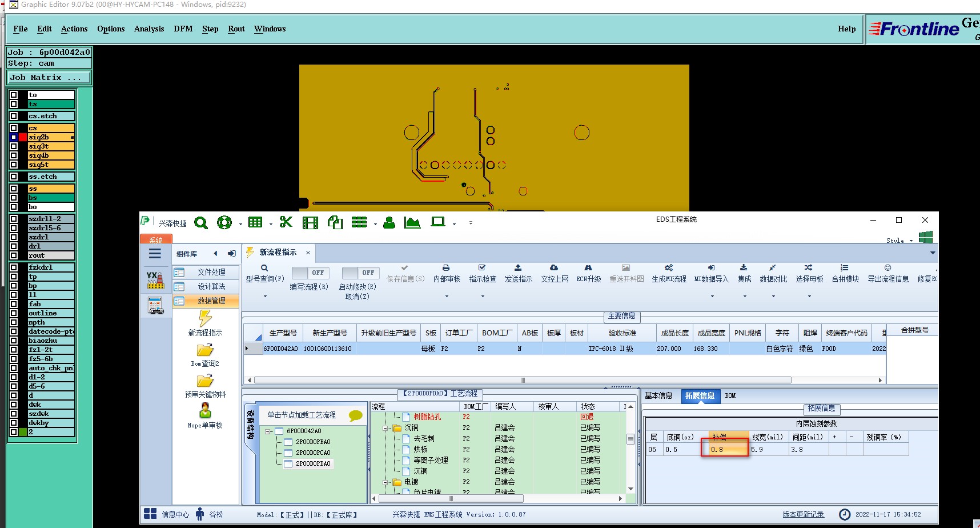Collapse 6P00D042A0 tree node
980x528 pixels.
(x=267, y=431)
